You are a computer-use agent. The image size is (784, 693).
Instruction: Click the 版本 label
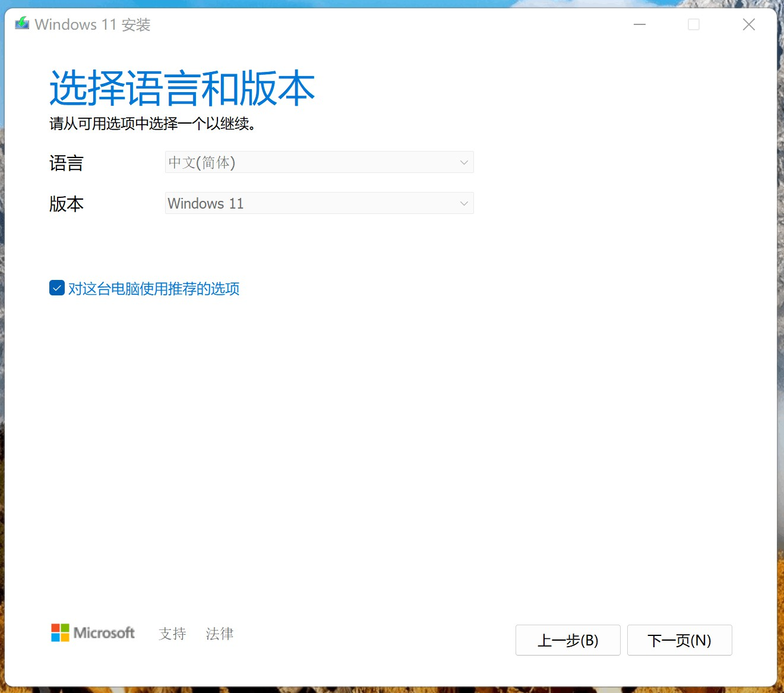click(x=67, y=204)
